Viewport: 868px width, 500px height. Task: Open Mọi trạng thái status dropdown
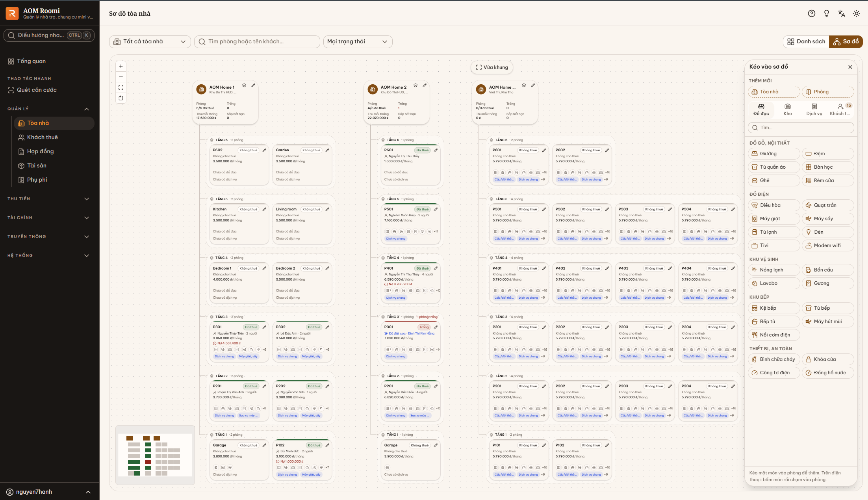pyautogui.click(x=358, y=42)
